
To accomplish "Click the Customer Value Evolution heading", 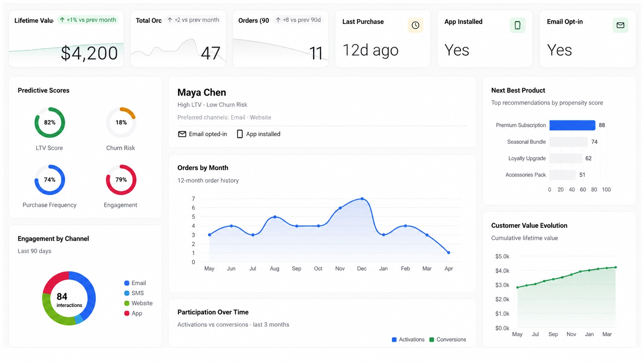I will pos(529,225).
